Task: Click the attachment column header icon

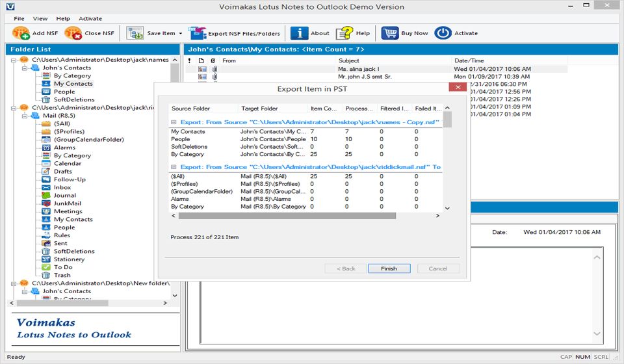Action: click(213, 60)
